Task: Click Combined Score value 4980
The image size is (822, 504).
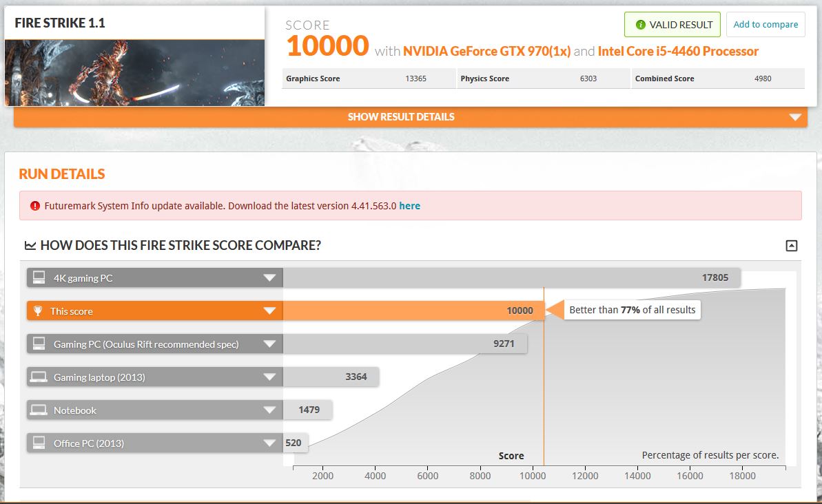Action: point(763,78)
